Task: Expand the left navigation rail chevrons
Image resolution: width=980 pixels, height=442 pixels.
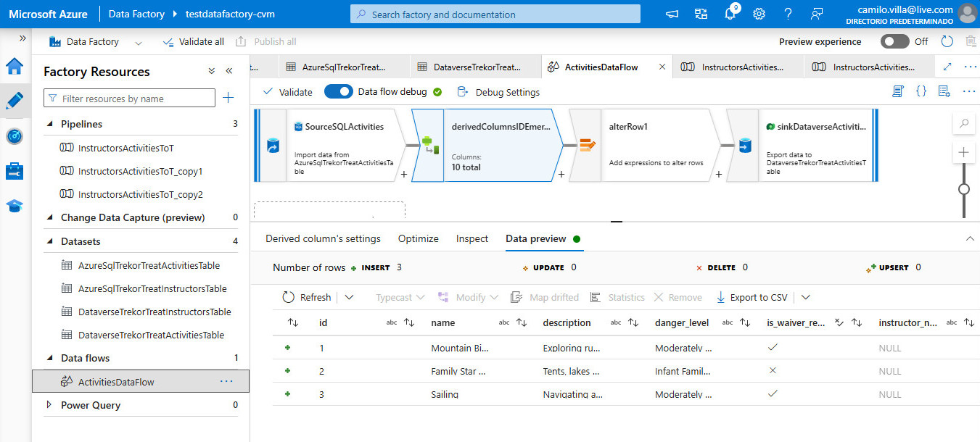Action: 22,38
